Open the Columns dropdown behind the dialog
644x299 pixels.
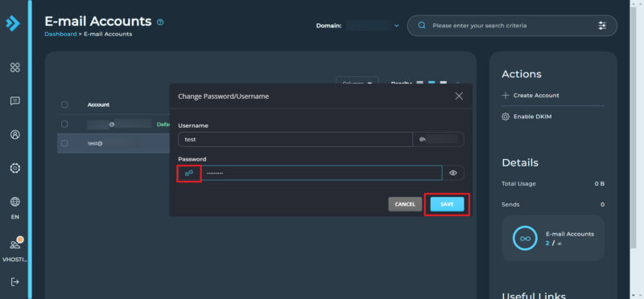(x=357, y=80)
